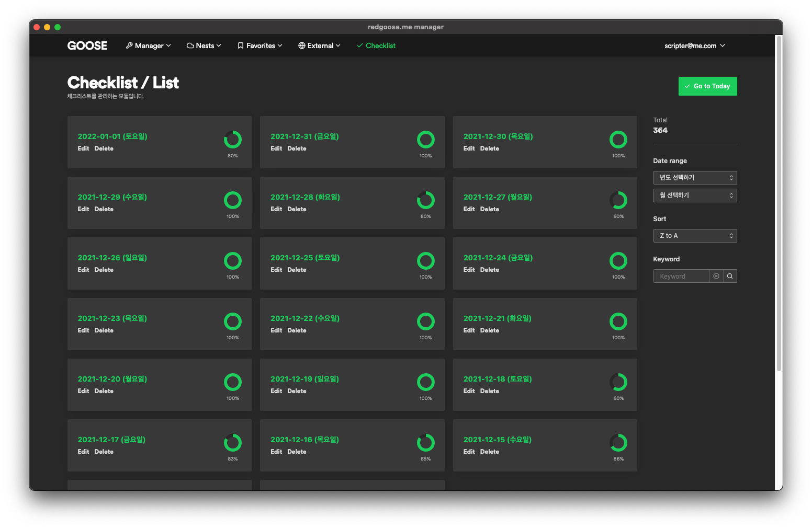
Task: Open the Manager menu
Action: point(149,46)
